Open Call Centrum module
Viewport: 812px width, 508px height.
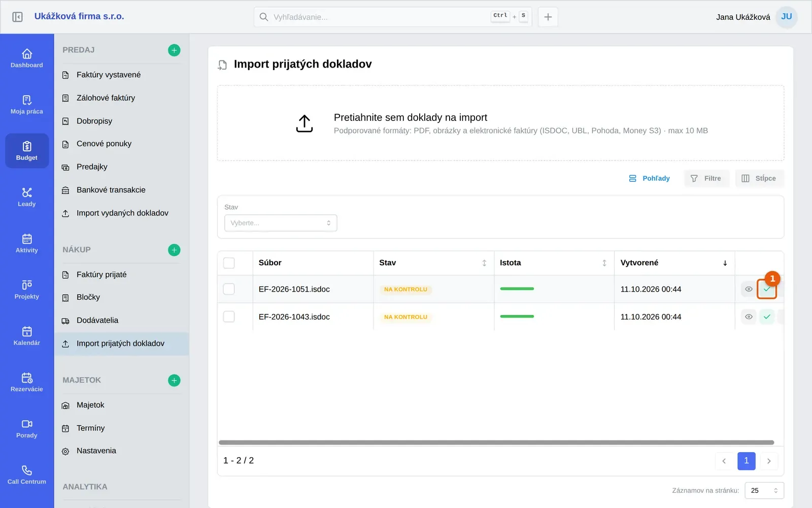pyautogui.click(x=27, y=474)
